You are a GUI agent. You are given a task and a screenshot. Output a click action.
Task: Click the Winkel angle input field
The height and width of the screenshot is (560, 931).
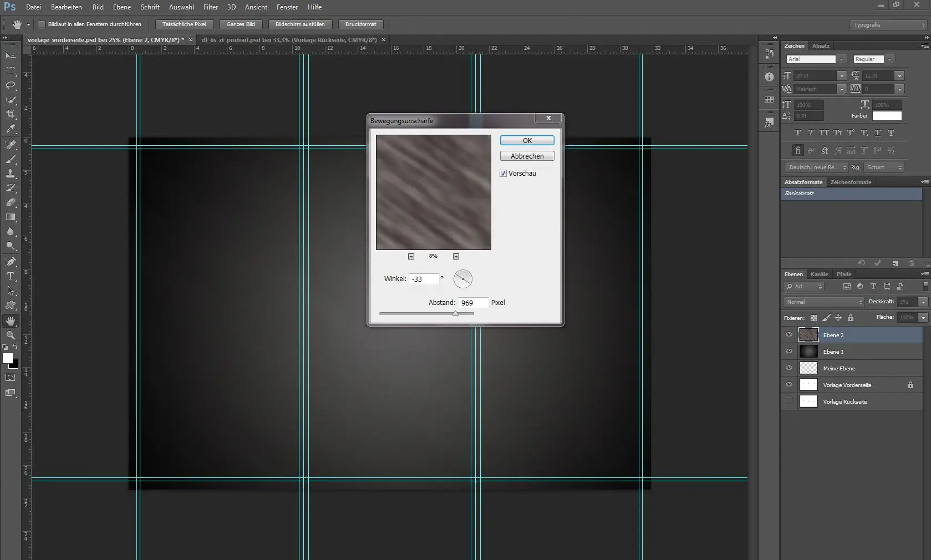click(424, 279)
